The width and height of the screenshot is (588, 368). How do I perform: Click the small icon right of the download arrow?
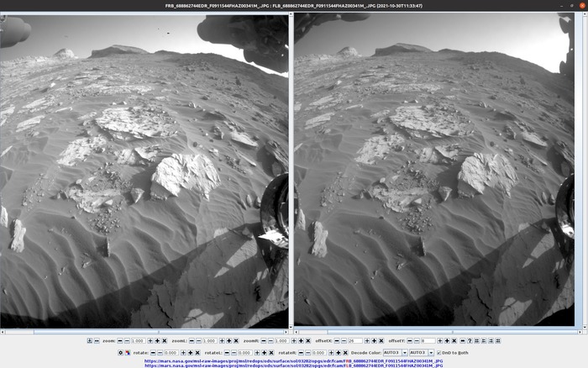97,340
